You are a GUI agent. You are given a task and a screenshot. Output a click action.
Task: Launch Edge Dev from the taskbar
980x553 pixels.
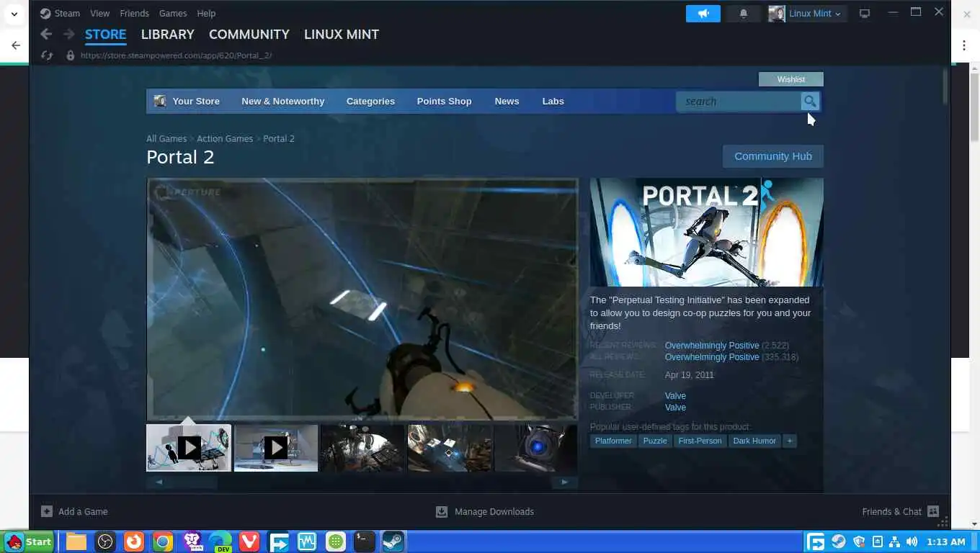point(220,541)
